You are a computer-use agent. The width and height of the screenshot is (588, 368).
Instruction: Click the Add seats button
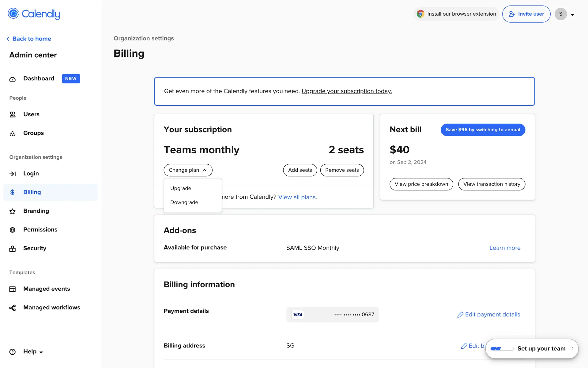point(300,170)
